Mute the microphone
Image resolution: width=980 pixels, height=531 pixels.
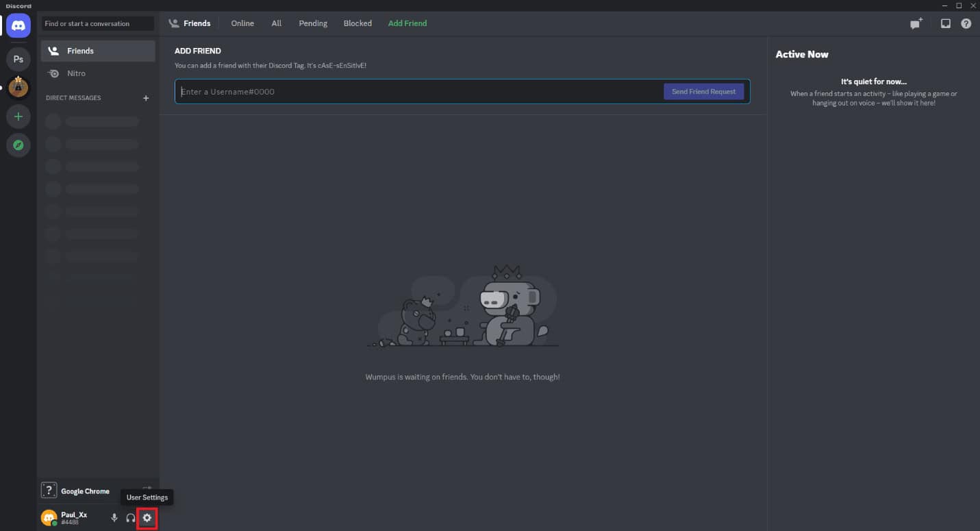(114, 518)
